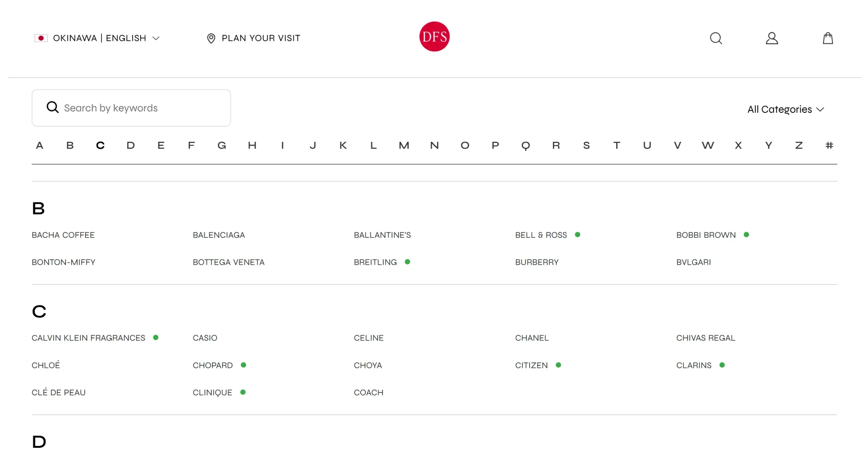Image resolution: width=868 pixels, height=459 pixels.
Task: Jump to letter X in alphabet bar
Action: pos(738,145)
